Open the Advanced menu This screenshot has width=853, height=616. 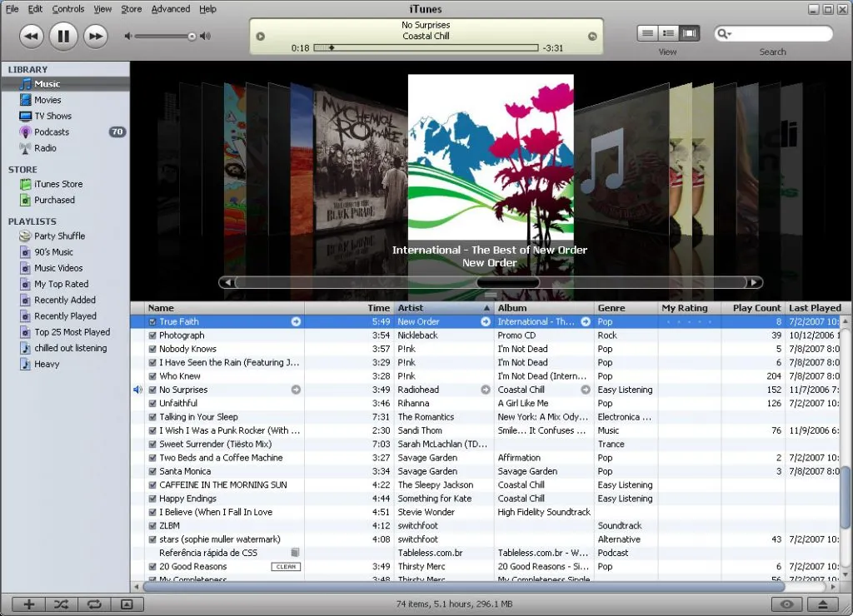(x=170, y=9)
